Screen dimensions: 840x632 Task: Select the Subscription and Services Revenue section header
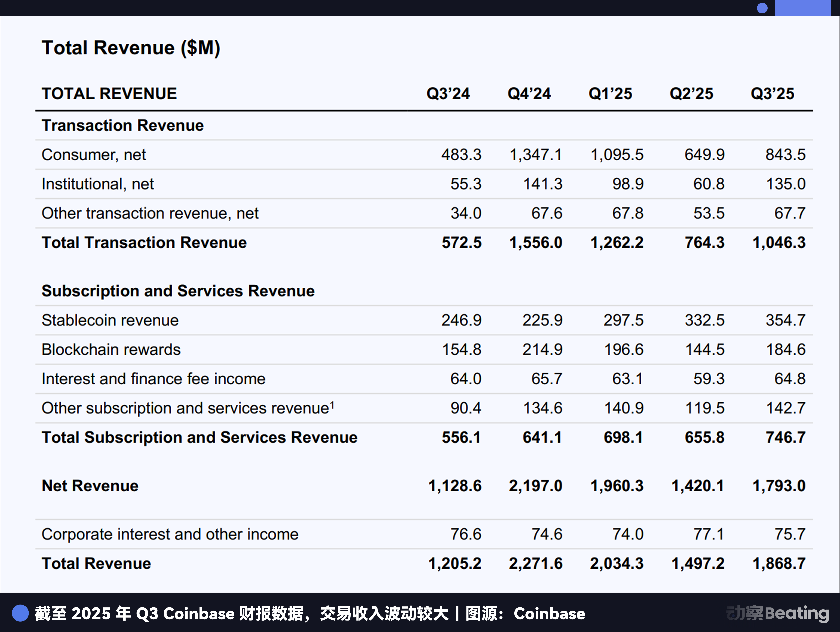click(x=178, y=291)
